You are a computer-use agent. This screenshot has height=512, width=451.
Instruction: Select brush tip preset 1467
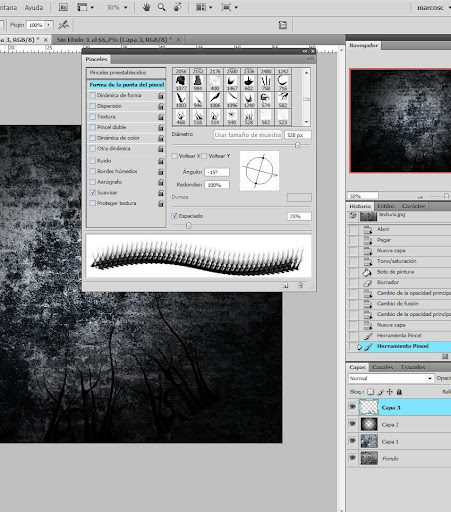[232, 82]
